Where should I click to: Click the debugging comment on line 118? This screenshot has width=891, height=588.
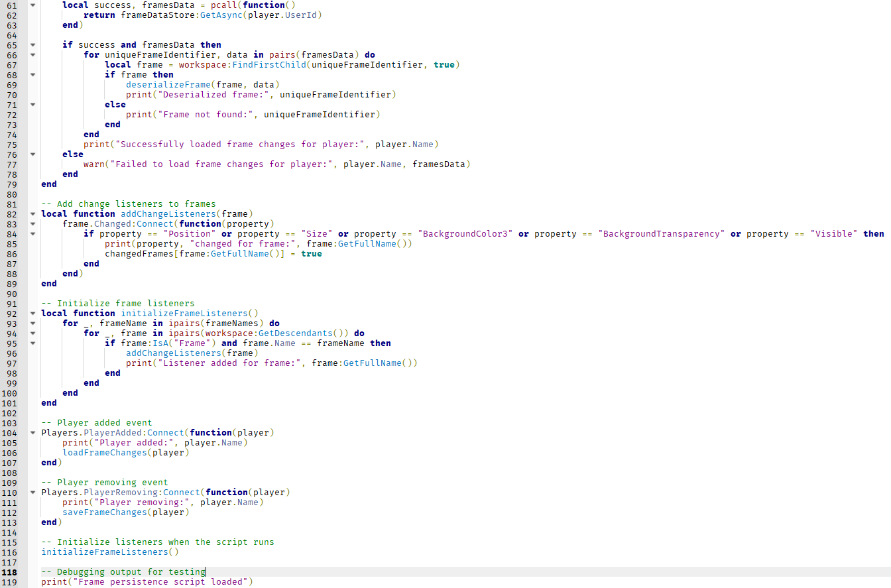[x=123, y=571]
